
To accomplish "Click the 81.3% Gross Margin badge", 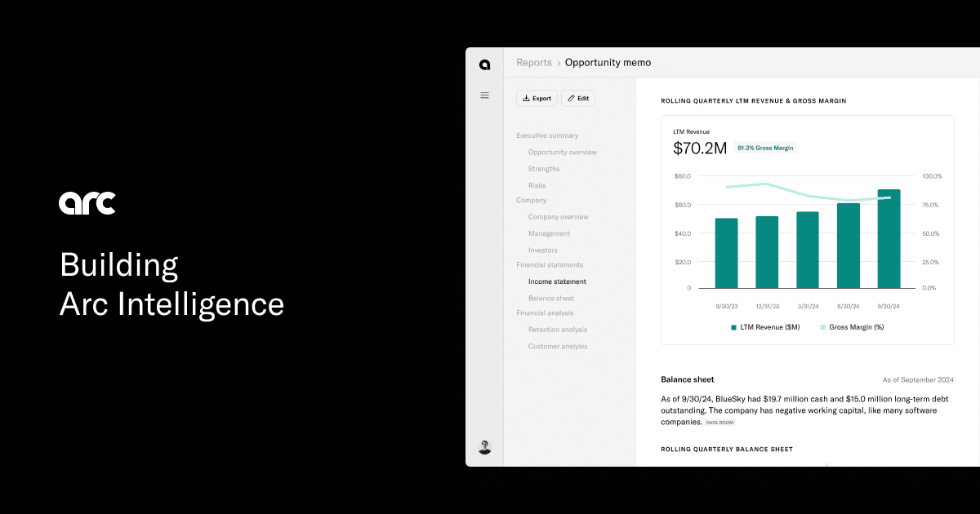I will [x=765, y=148].
